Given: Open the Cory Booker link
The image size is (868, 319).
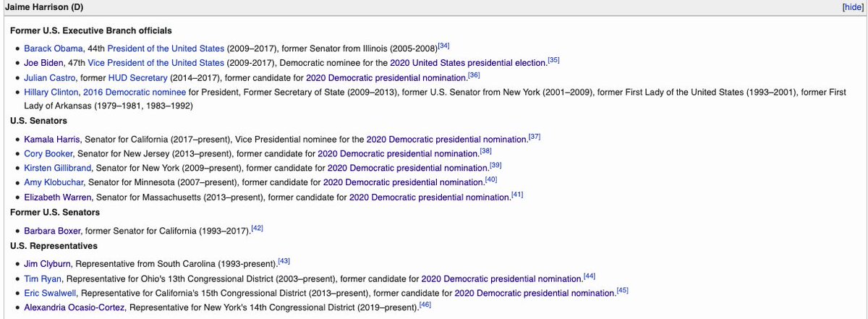Looking at the screenshot, I should (x=48, y=153).
